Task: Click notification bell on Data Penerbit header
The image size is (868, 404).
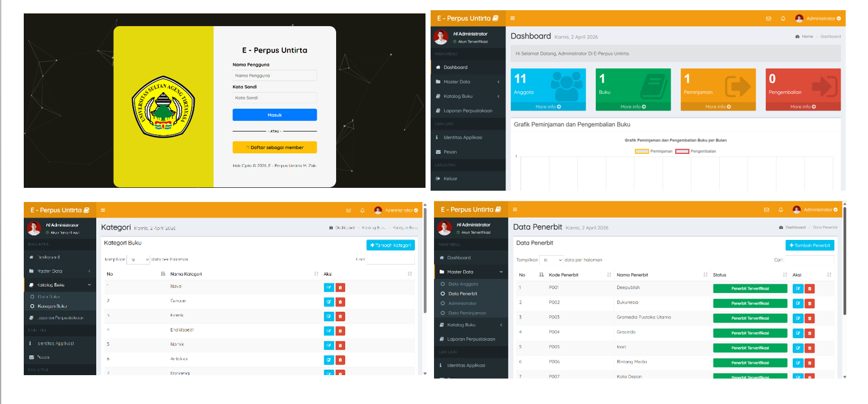Action: pos(781,210)
